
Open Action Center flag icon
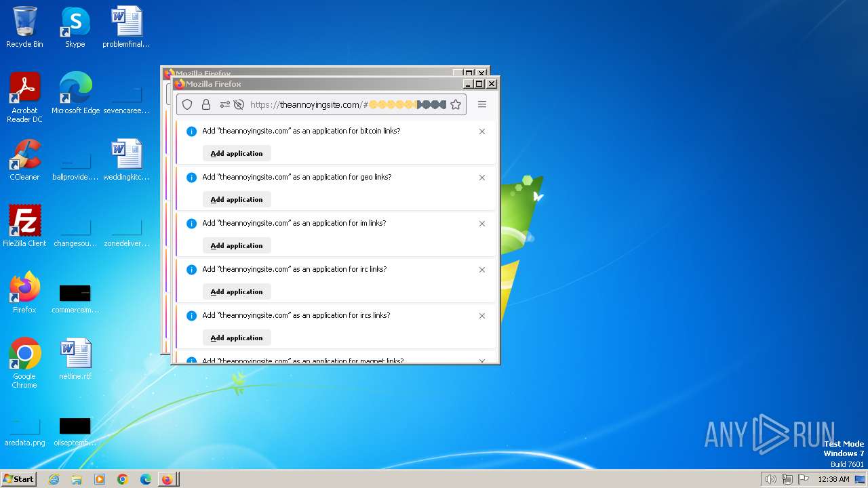tap(804, 479)
